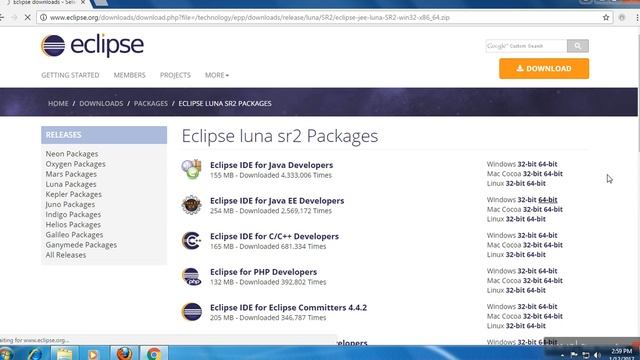Open the MEMBERS menu item

pyautogui.click(x=129, y=75)
